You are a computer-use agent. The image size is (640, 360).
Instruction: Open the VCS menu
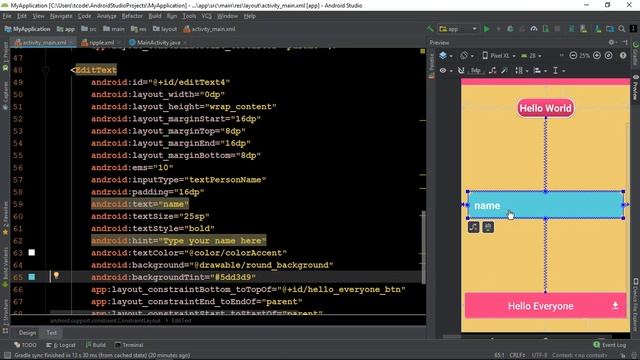(x=207, y=16)
